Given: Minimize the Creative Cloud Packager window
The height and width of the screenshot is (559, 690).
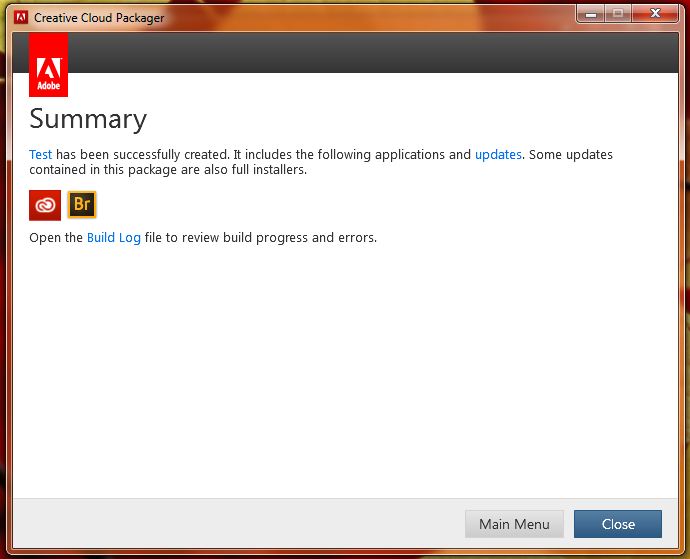Looking at the screenshot, I should pos(591,14).
